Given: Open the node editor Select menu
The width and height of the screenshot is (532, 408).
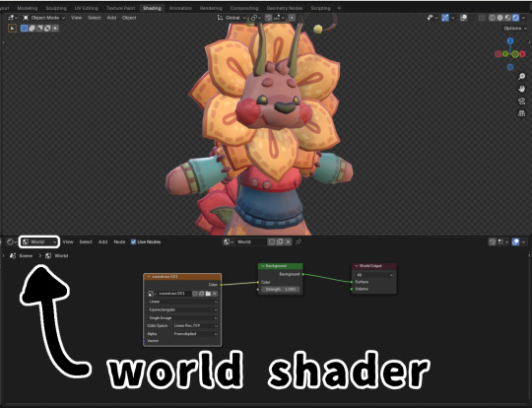Looking at the screenshot, I should [x=86, y=242].
